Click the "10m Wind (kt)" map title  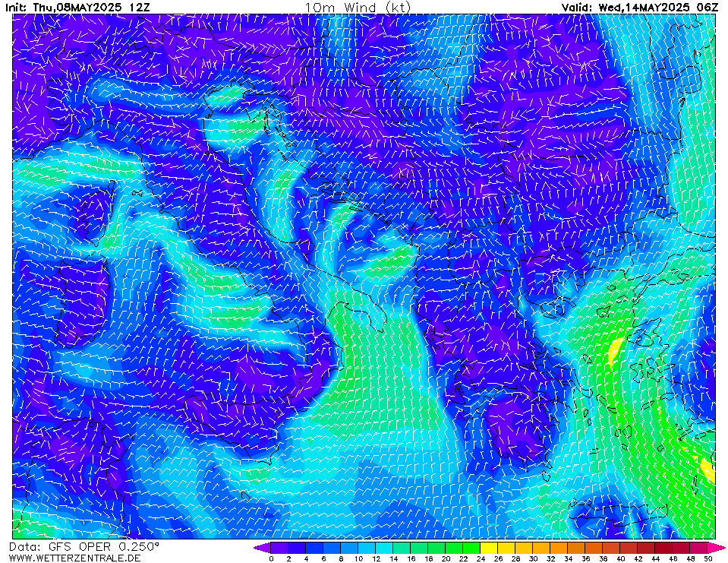tap(358, 8)
